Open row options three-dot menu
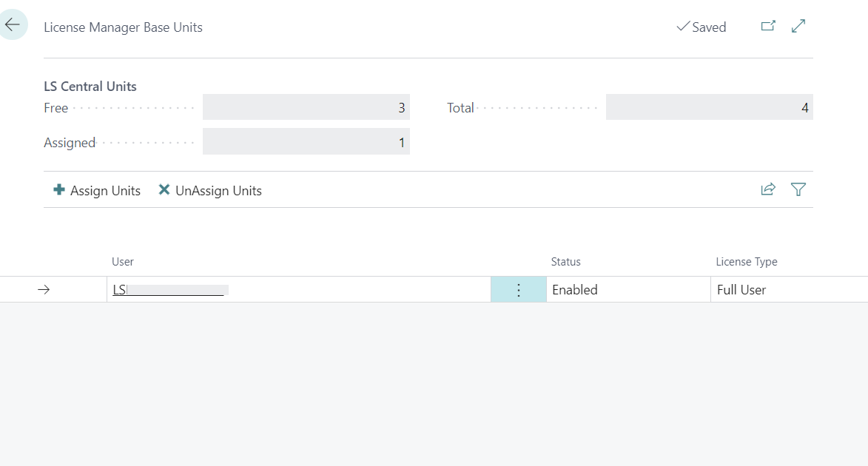The width and height of the screenshot is (868, 466). point(518,290)
